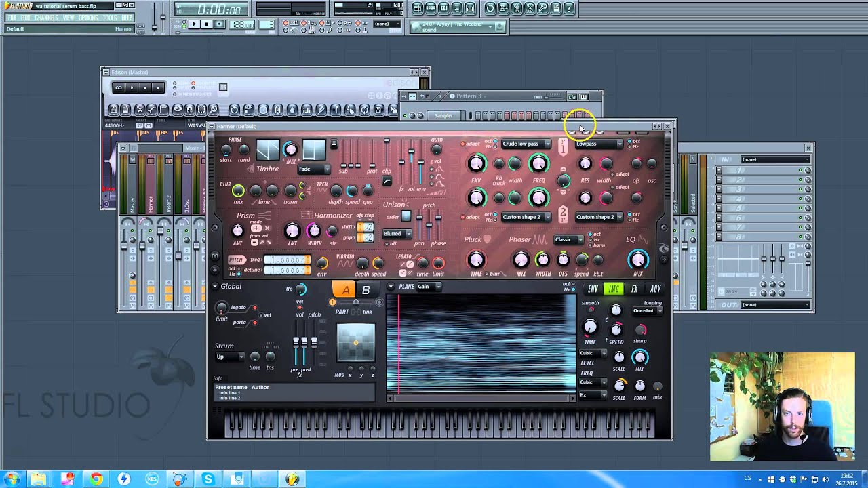
Task: Click the vol fader in Harmor
Action: point(411,161)
